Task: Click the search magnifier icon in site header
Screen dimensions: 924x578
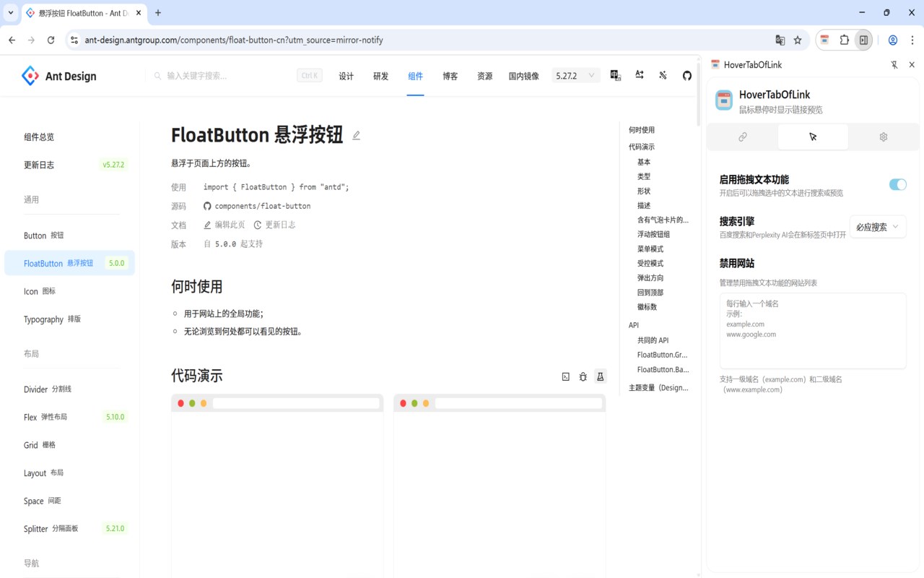Action: click(x=157, y=76)
